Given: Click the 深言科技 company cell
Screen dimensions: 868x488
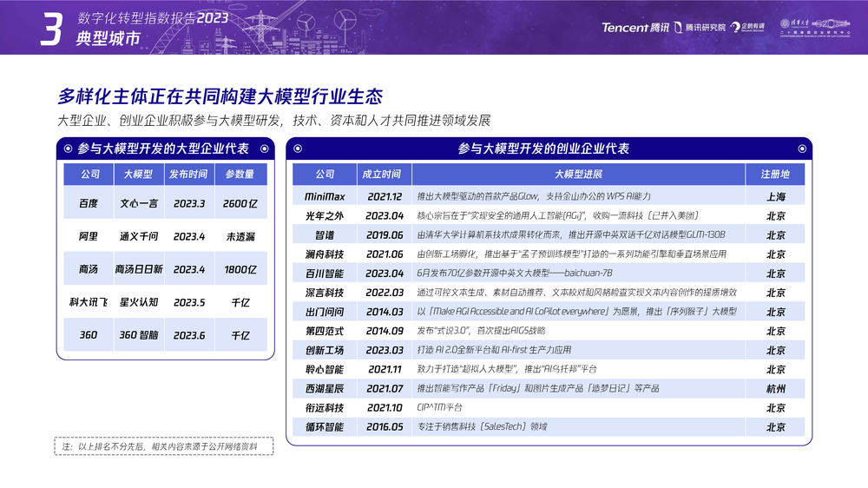Looking at the screenshot, I should pos(325,293).
